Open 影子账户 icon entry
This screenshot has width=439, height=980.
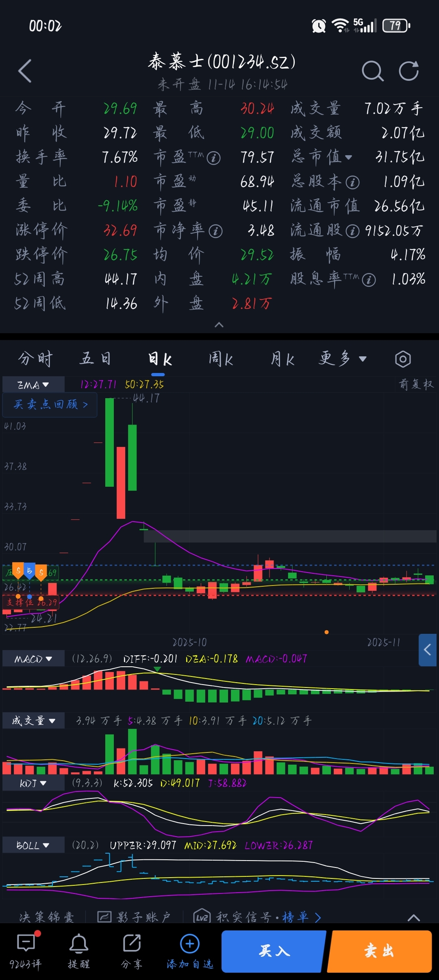pos(104,917)
